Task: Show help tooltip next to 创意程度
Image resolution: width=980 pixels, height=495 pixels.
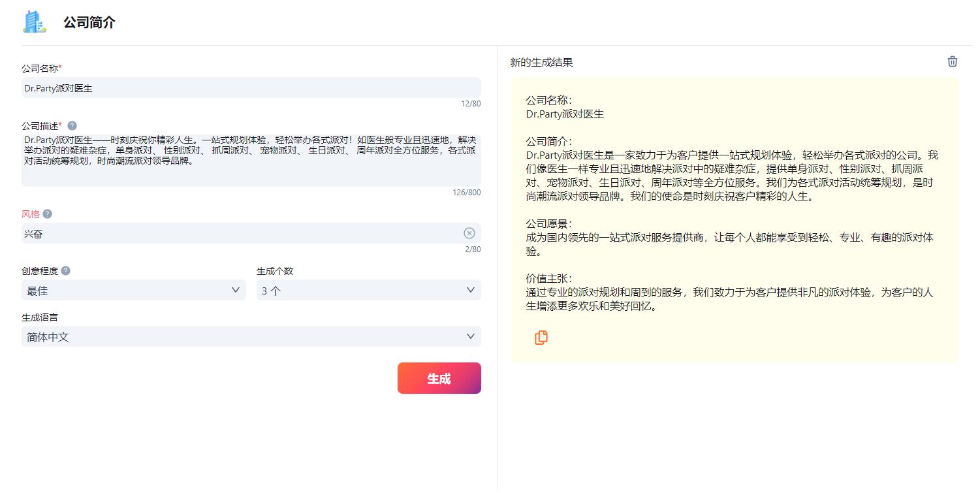Action: 65,270
